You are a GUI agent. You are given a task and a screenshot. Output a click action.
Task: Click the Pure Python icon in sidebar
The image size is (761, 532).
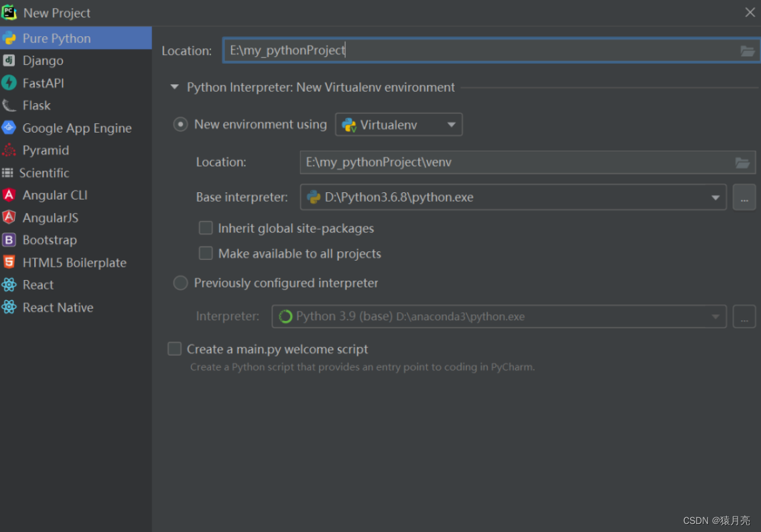click(9, 38)
